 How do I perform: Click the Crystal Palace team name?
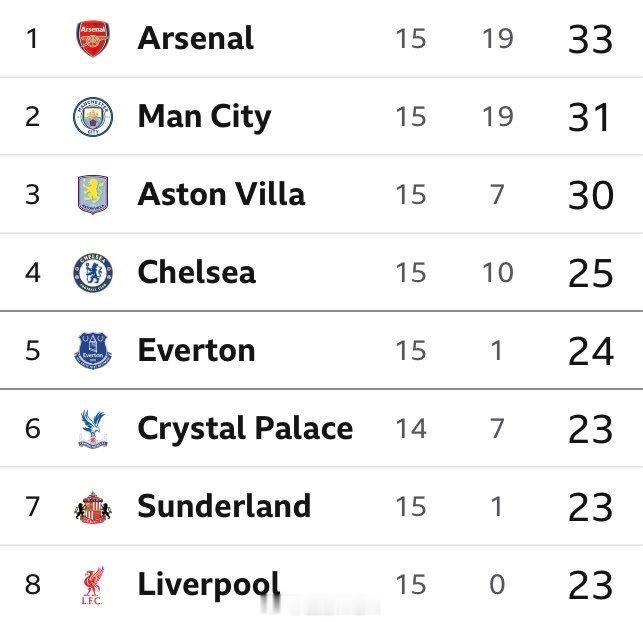click(245, 428)
